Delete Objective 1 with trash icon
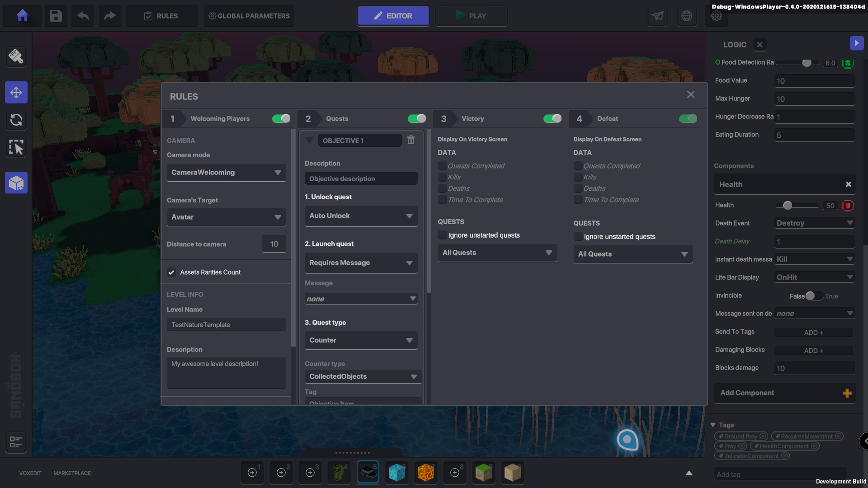The width and height of the screenshot is (868, 488). (x=410, y=140)
